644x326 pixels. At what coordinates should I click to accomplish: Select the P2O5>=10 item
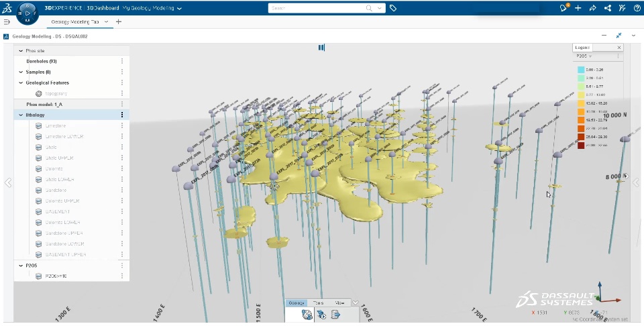(x=56, y=276)
